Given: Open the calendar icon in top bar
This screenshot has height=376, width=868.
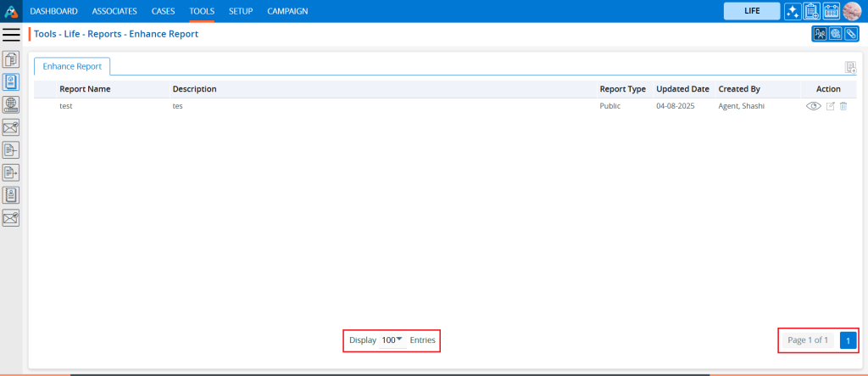Looking at the screenshot, I should pos(831,11).
